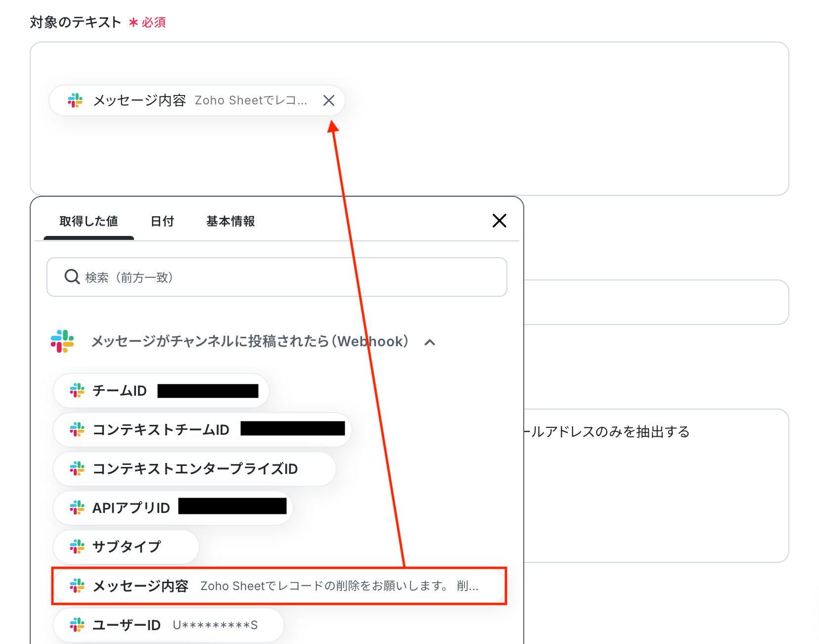The width and height of the screenshot is (819, 644).
Task: Click the Slack icon on the コンテキストチームID chip
Action: point(77,430)
